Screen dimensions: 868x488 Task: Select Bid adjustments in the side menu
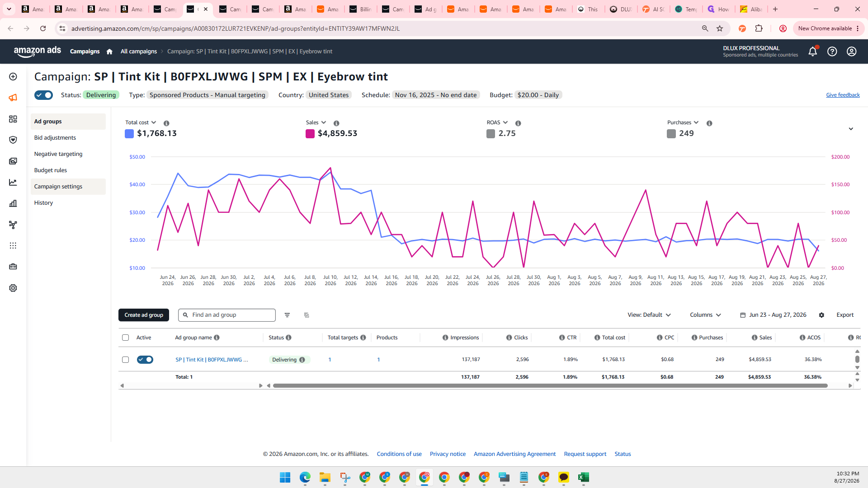pos(68,138)
